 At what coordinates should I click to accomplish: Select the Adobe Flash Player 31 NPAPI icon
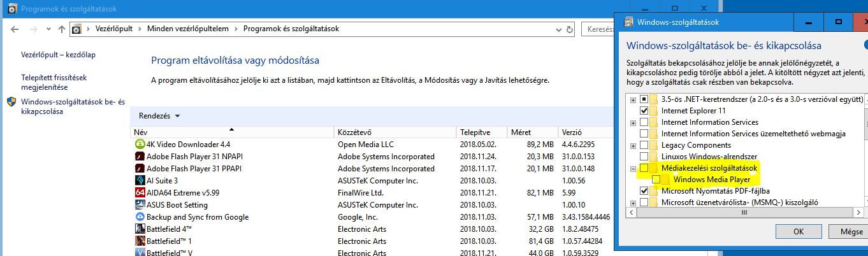(140, 157)
